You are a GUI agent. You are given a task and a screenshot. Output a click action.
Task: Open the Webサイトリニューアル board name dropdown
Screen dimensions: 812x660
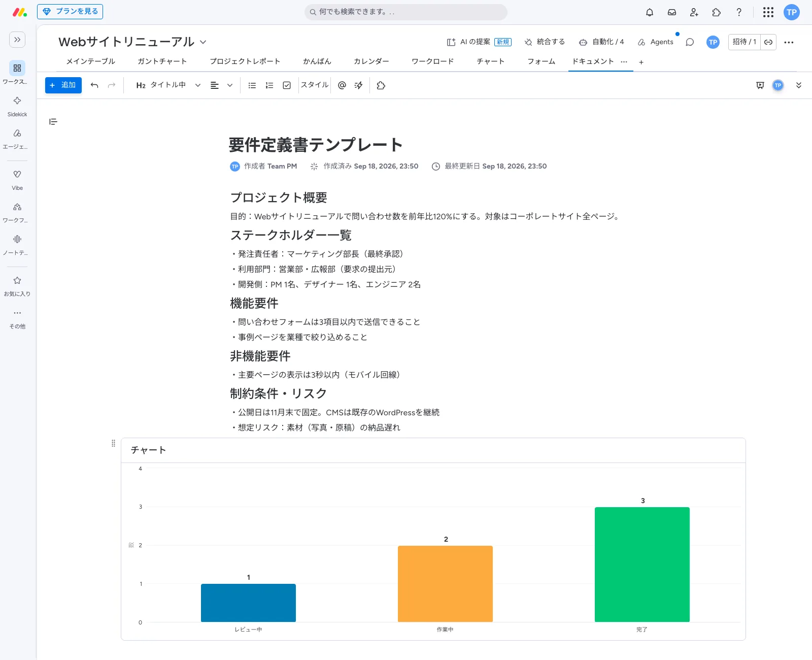point(203,42)
